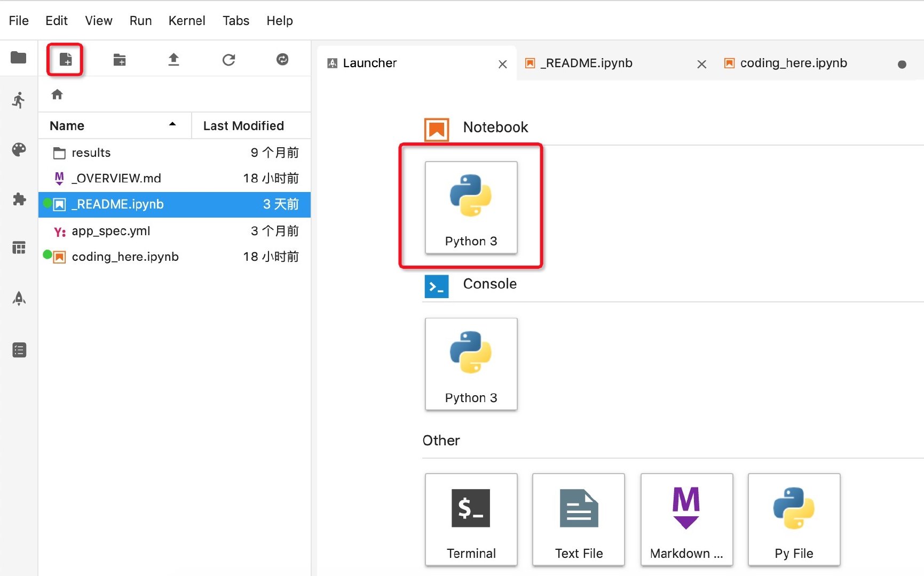Launch a Python 3 Notebook from the Launcher

[471, 207]
